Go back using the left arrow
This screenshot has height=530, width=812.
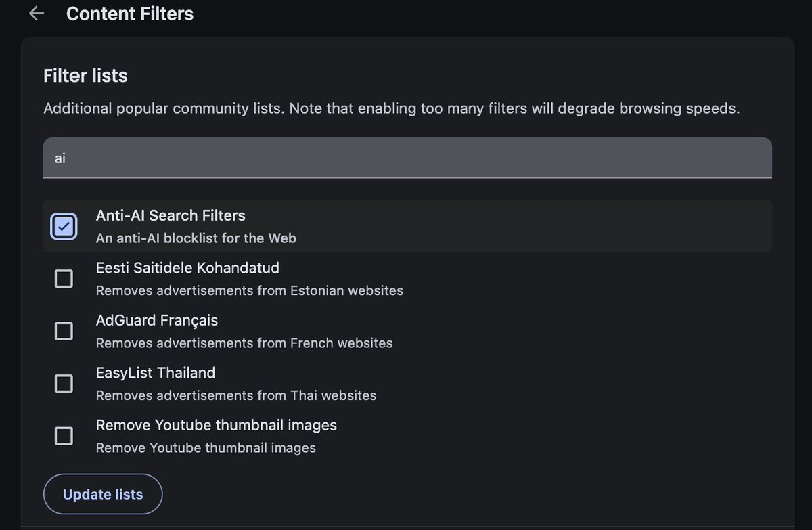[37, 14]
